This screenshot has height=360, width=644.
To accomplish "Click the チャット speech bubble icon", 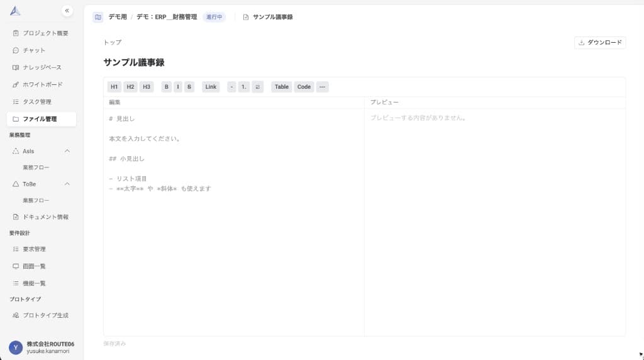I will pos(16,50).
